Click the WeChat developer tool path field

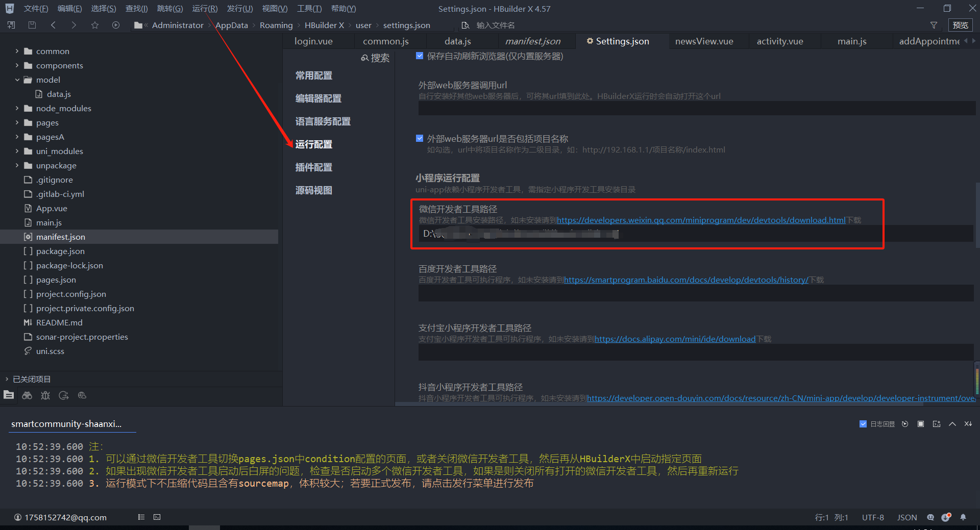pyautogui.click(x=696, y=234)
